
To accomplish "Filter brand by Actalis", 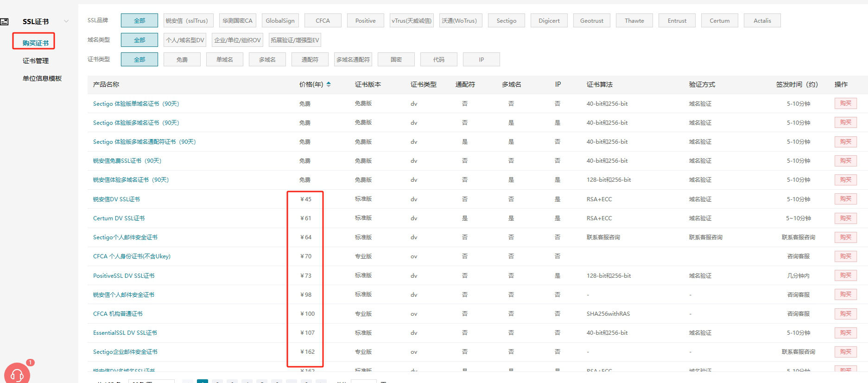I will tap(762, 21).
